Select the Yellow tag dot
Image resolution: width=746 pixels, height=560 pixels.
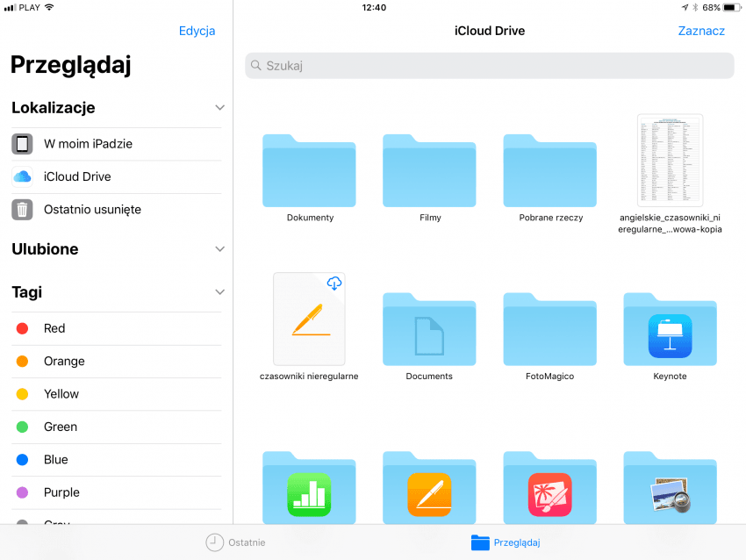click(22, 394)
